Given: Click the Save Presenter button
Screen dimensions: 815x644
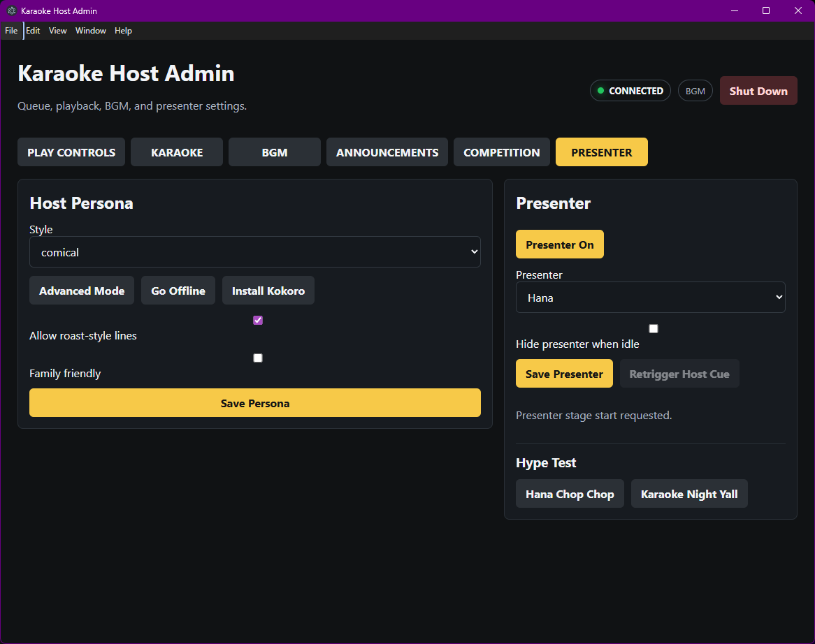Looking at the screenshot, I should click(564, 374).
